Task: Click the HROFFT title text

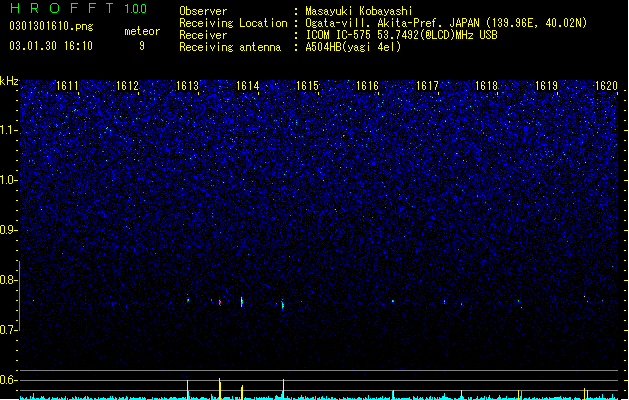Action: tap(63, 8)
